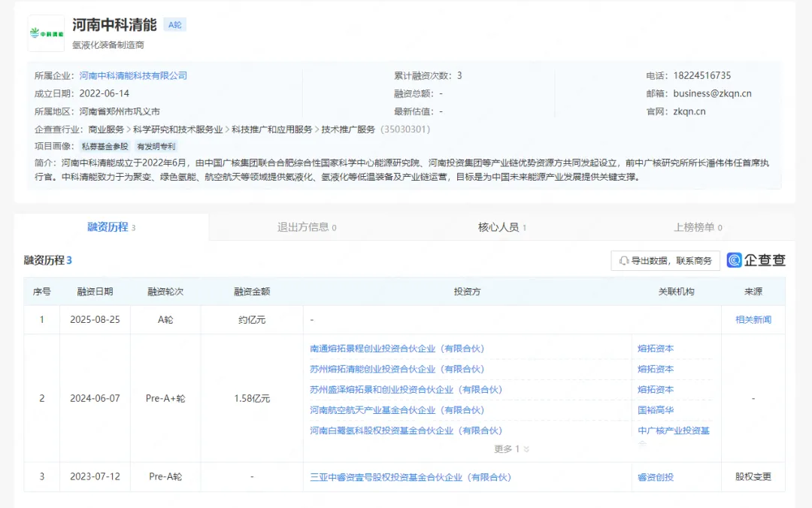Click region 河南省郑州市巩义市

120,111
